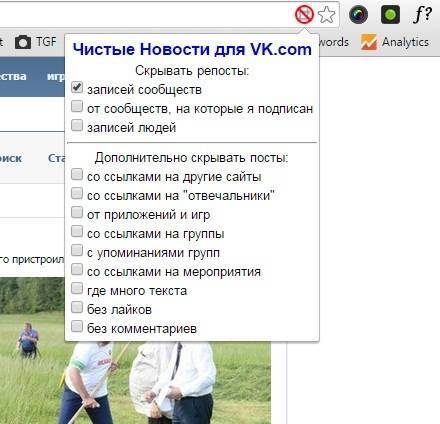
Task: Bookmark this page with the star icon
Action: click(x=326, y=15)
